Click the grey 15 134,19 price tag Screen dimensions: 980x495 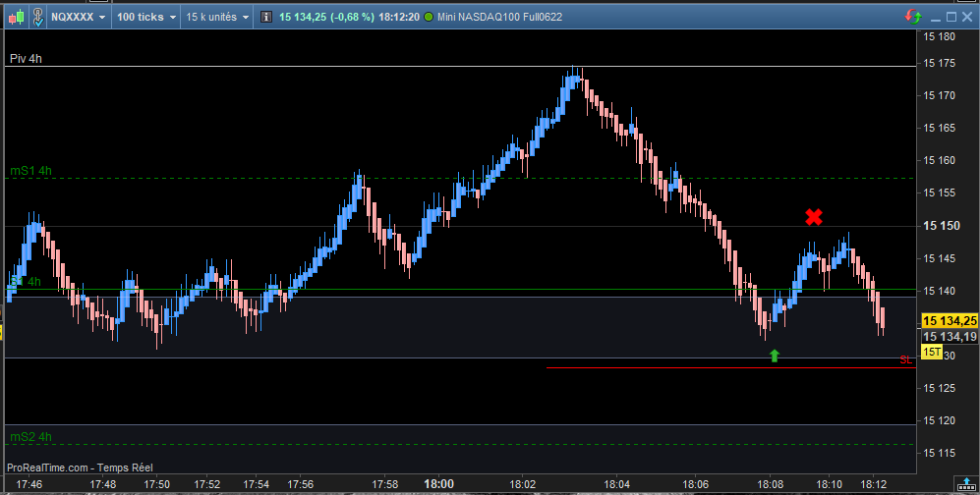pyautogui.click(x=950, y=337)
